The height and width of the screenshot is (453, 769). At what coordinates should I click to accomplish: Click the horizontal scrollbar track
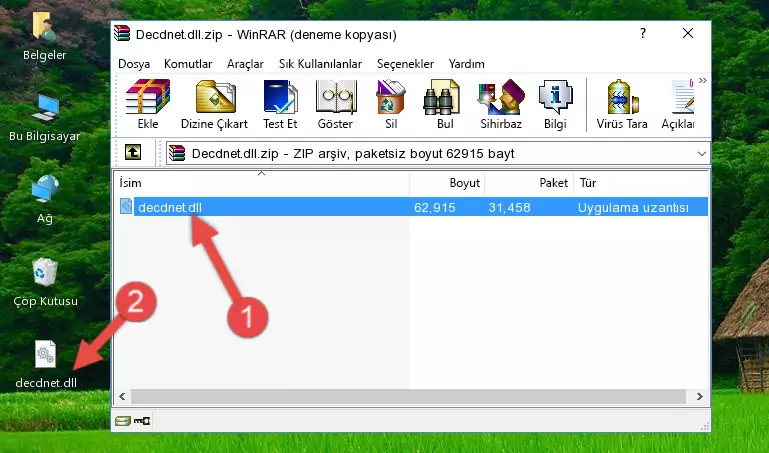pos(408,396)
